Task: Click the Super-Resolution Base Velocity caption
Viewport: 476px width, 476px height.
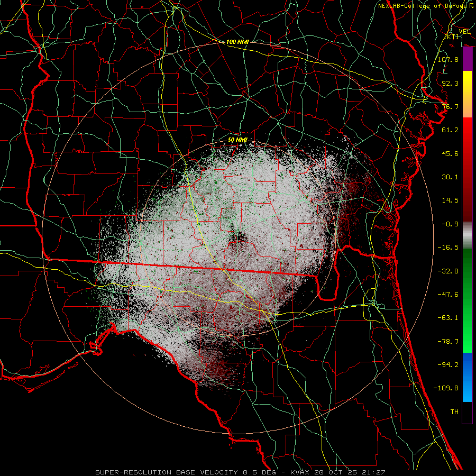Action: (241, 472)
